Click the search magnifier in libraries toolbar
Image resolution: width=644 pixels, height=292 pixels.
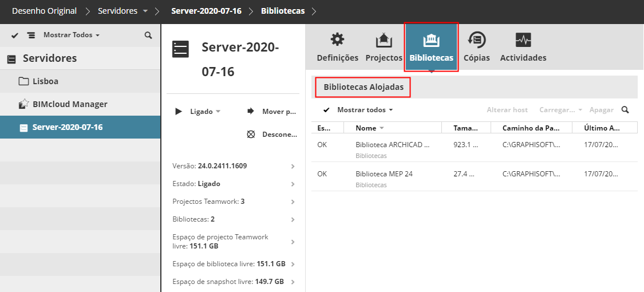625,110
